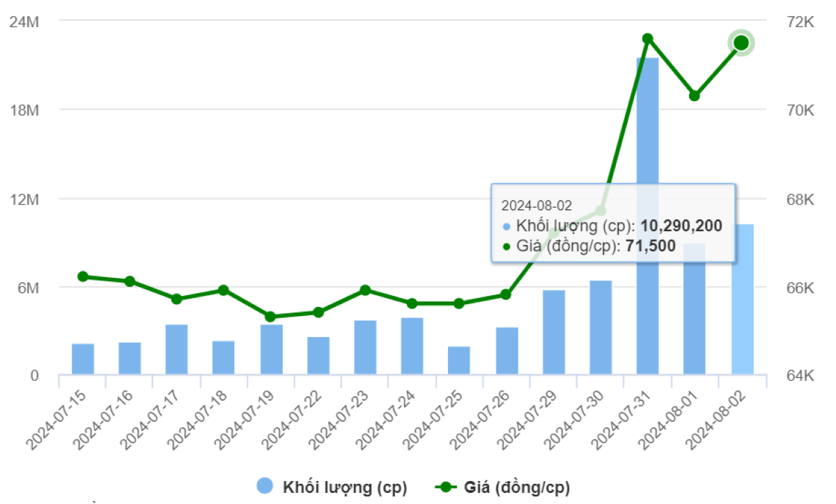This screenshot has height=504, width=836.
Task: Select the price dot above 2024-07-19
Action: tap(270, 316)
